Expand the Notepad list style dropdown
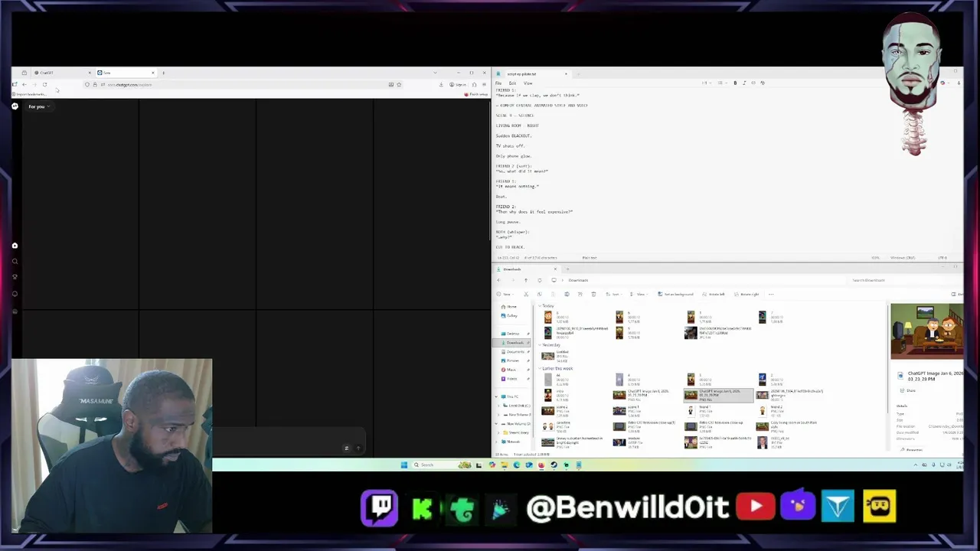Image resolution: width=980 pixels, height=551 pixels. coord(722,83)
